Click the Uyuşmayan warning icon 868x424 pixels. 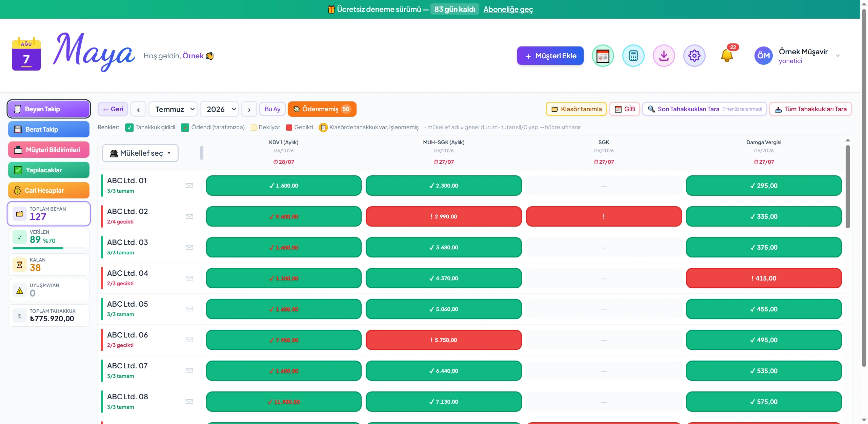tap(20, 290)
